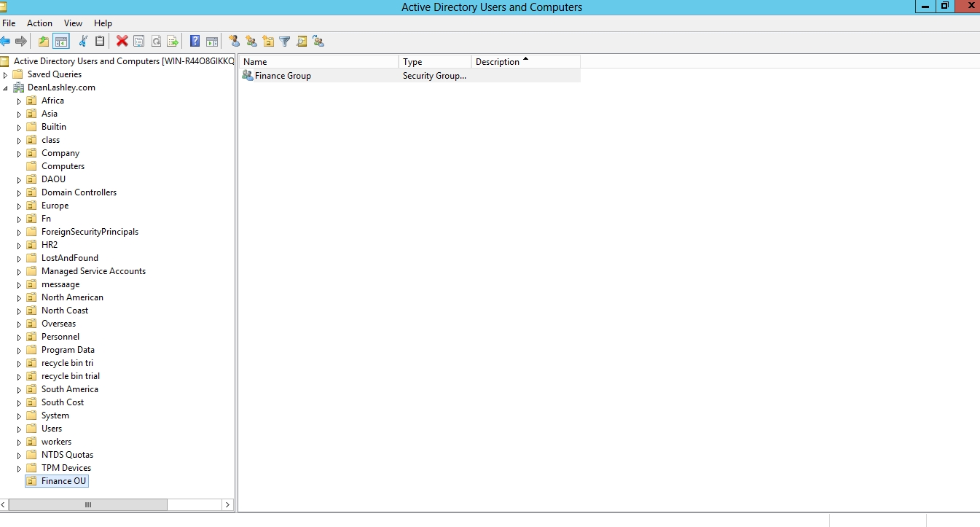980x527 pixels.
Task: Click the Finance Group security group icon
Action: [x=248, y=76]
